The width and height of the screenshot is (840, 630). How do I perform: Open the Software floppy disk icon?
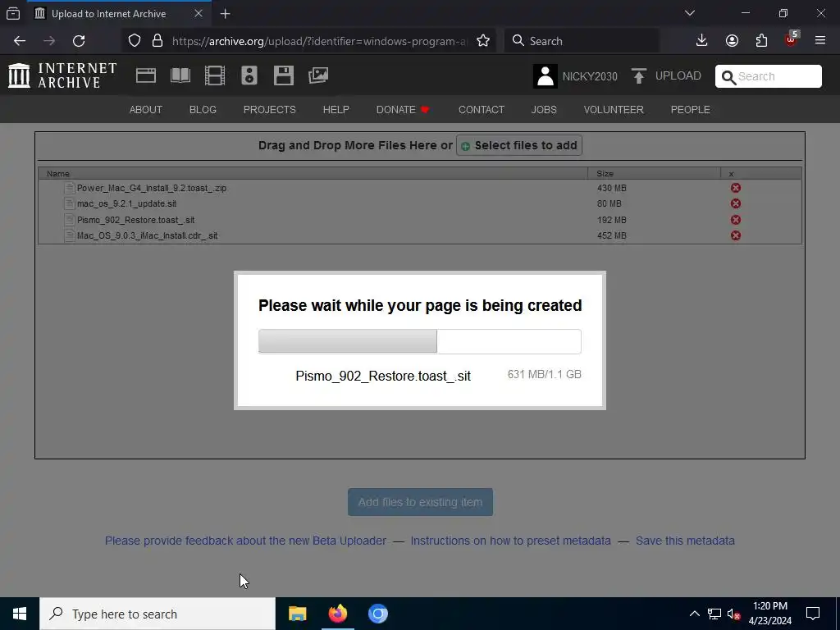(x=283, y=75)
